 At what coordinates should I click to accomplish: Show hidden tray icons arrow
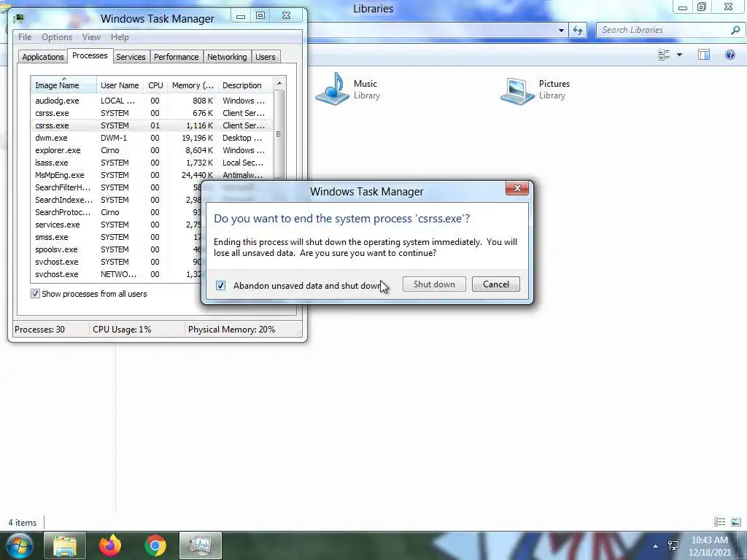pyautogui.click(x=656, y=545)
